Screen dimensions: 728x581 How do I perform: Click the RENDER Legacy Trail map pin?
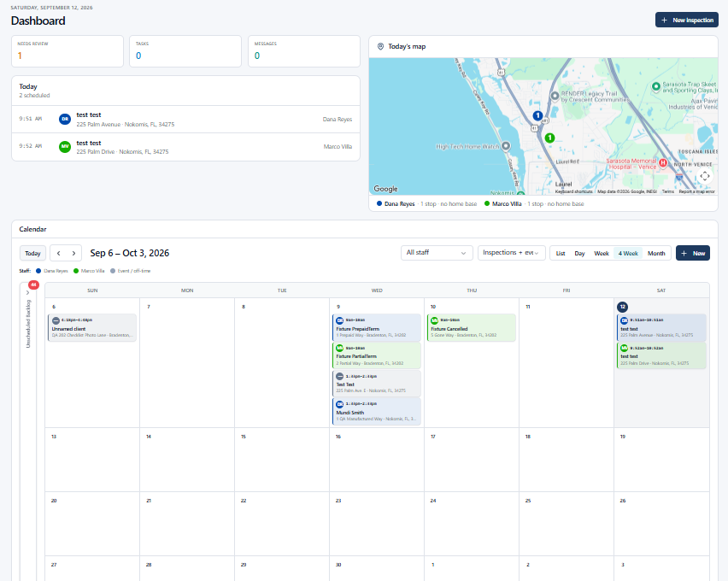tap(555, 96)
